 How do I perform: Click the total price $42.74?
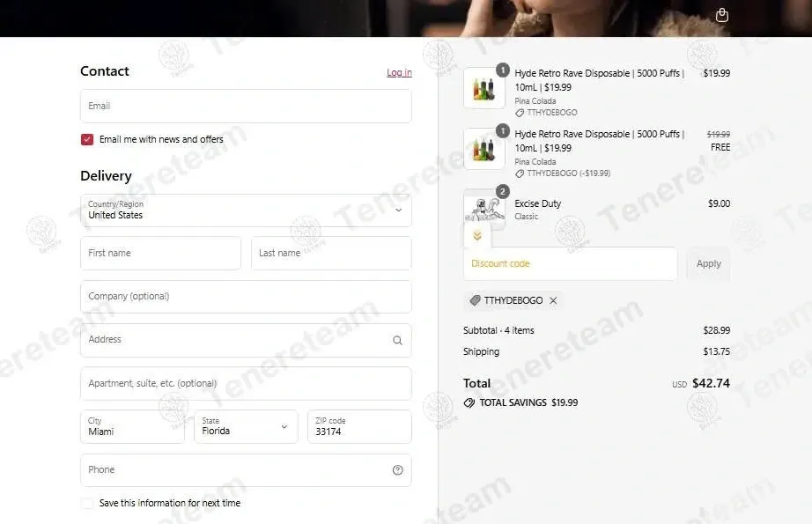711,383
